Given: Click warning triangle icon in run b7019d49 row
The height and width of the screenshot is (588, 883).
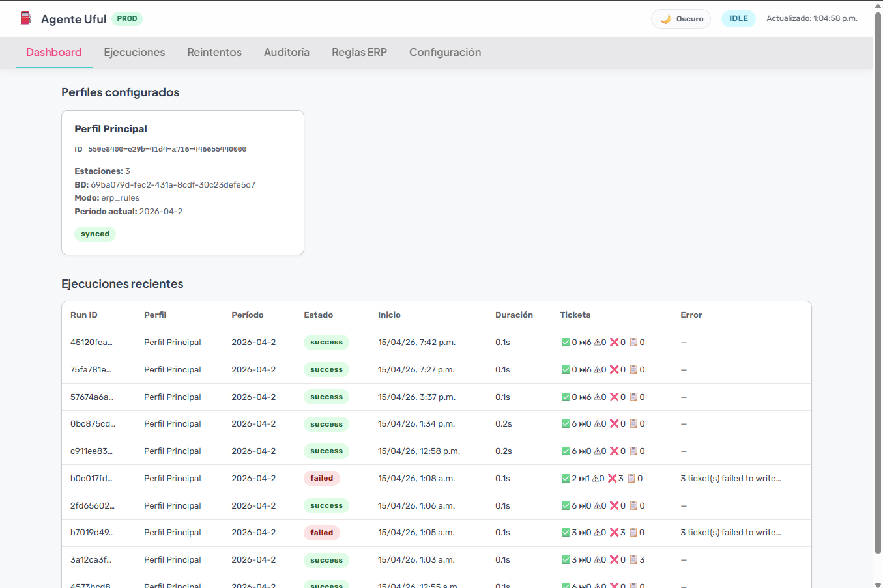Looking at the screenshot, I should click(597, 533).
